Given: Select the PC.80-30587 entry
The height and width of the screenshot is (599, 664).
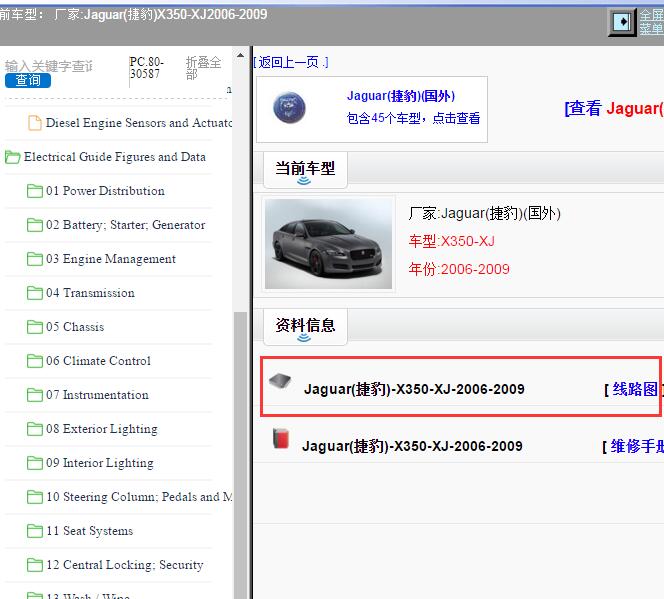Looking at the screenshot, I should point(147,68).
